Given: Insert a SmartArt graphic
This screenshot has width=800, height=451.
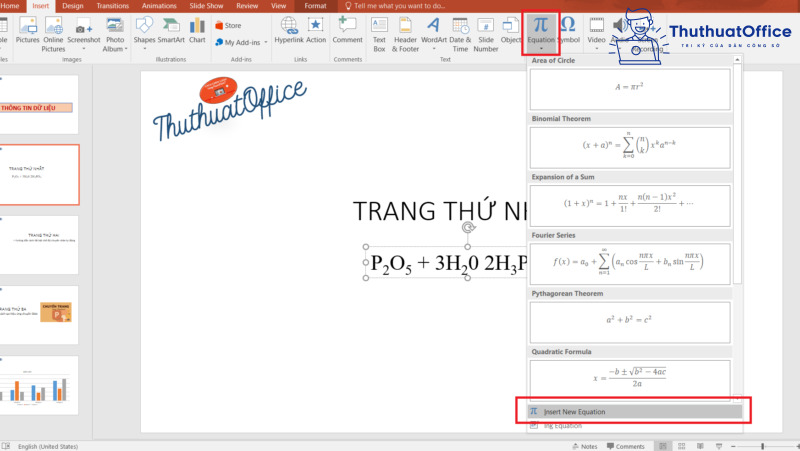Looking at the screenshot, I should pyautogui.click(x=171, y=31).
